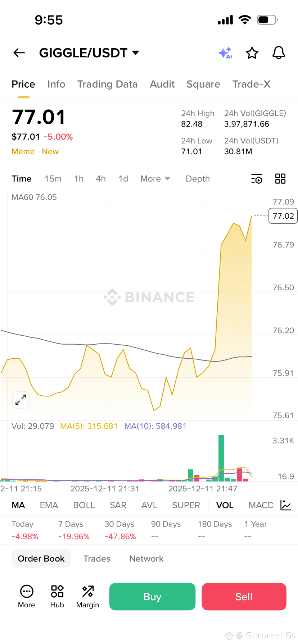298x644 pixels.
Task: Switch to the Price tab
Action: [x=23, y=84]
